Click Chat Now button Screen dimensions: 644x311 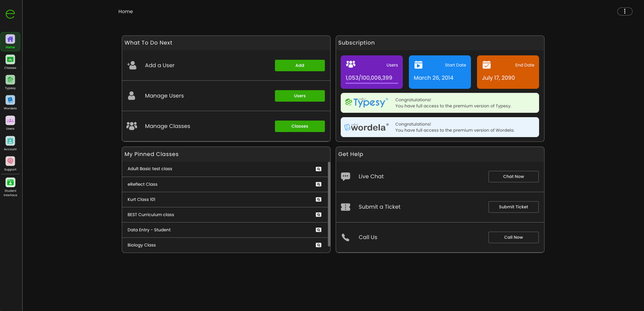pyautogui.click(x=513, y=176)
